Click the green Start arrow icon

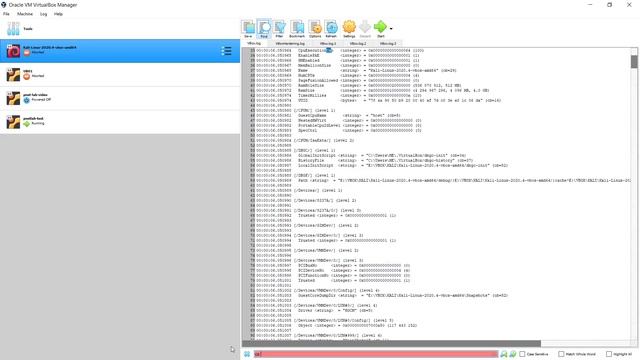[380, 27]
